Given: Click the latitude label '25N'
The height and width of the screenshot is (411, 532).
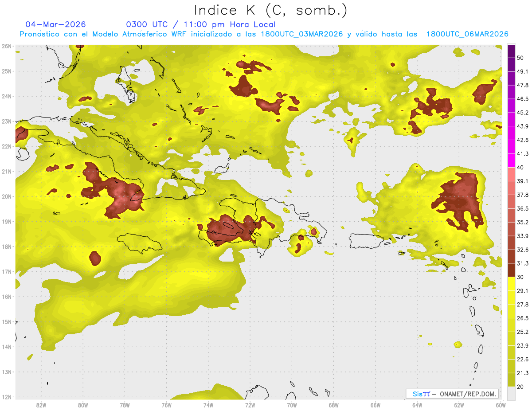Looking at the screenshot, I should (7, 71).
